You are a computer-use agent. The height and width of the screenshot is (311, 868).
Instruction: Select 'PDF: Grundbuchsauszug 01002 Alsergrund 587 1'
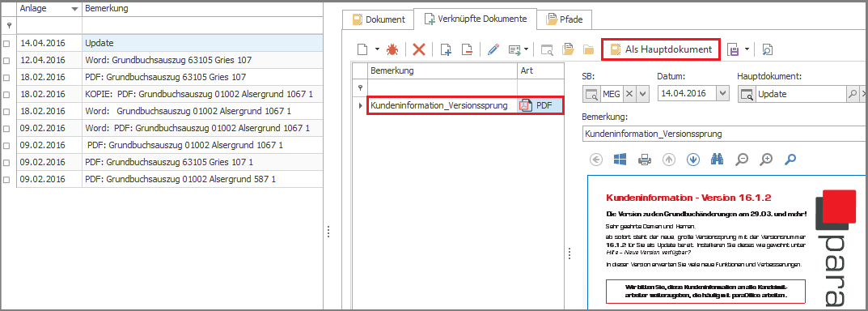180,180
